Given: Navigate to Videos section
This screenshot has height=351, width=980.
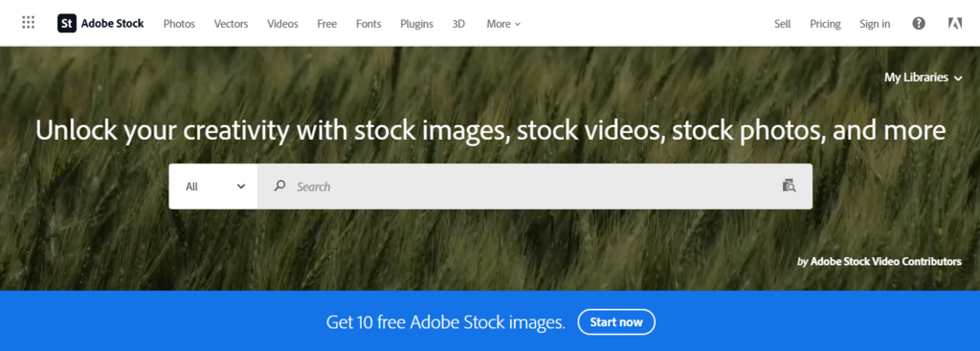Looking at the screenshot, I should (x=282, y=24).
